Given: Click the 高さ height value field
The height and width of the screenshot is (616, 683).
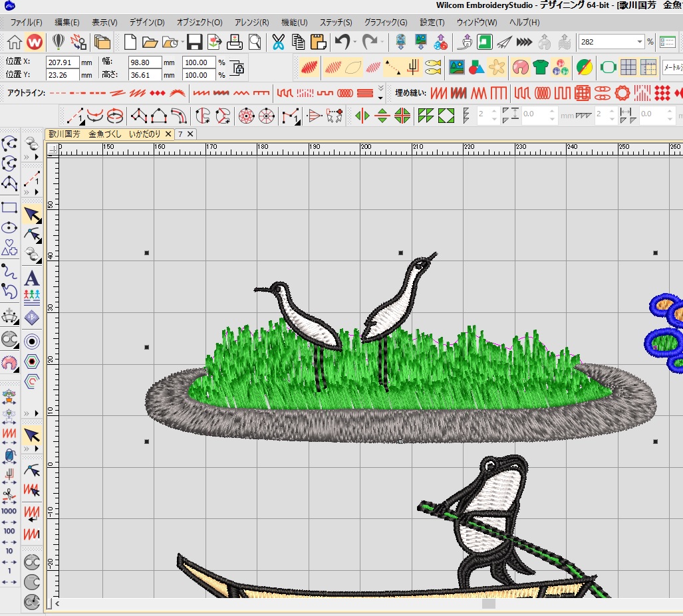Looking at the screenshot, I should 144,75.
